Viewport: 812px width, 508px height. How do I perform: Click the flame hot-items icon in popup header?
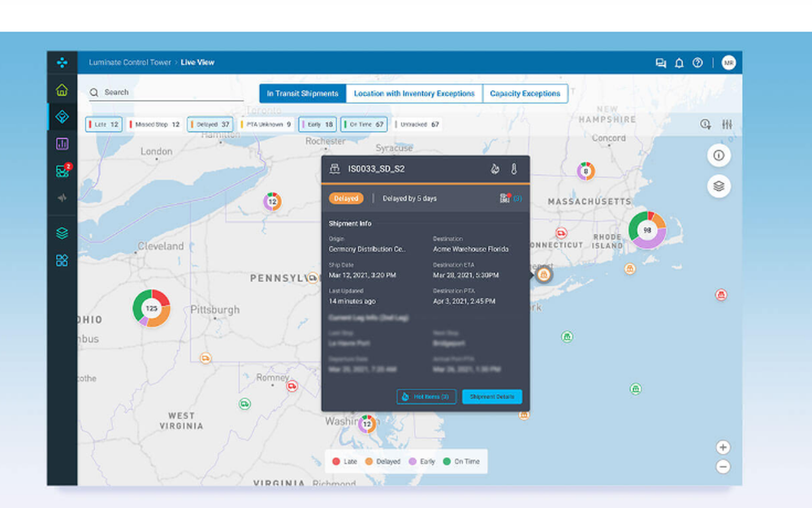tap(495, 169)
